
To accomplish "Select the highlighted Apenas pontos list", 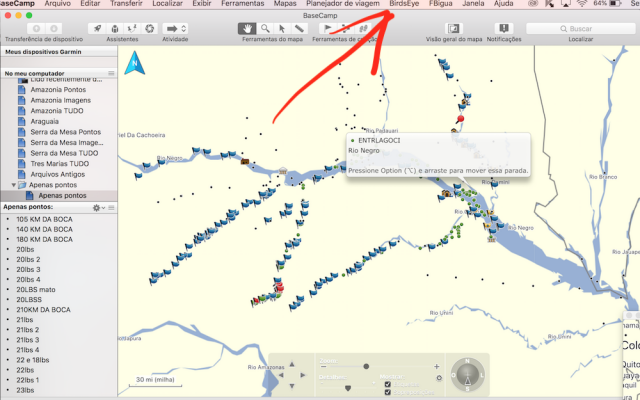I will click(x=59, y=196).
